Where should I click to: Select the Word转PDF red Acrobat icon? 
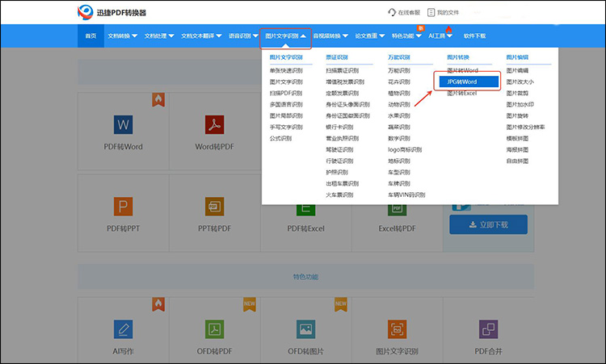pos(214,124)
